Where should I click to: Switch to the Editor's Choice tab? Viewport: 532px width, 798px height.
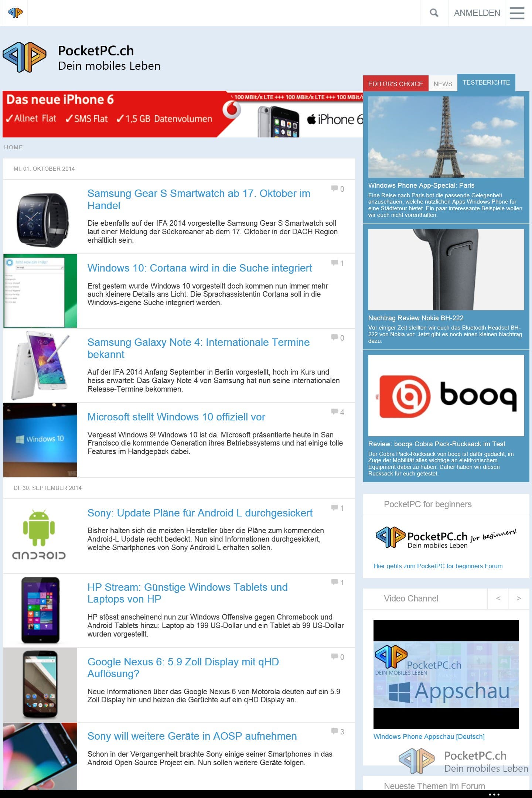click(x=395, y=83)
